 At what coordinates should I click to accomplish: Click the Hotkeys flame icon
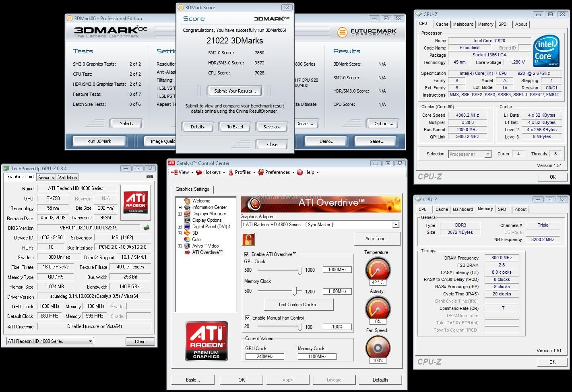click(x=199, y=172)
